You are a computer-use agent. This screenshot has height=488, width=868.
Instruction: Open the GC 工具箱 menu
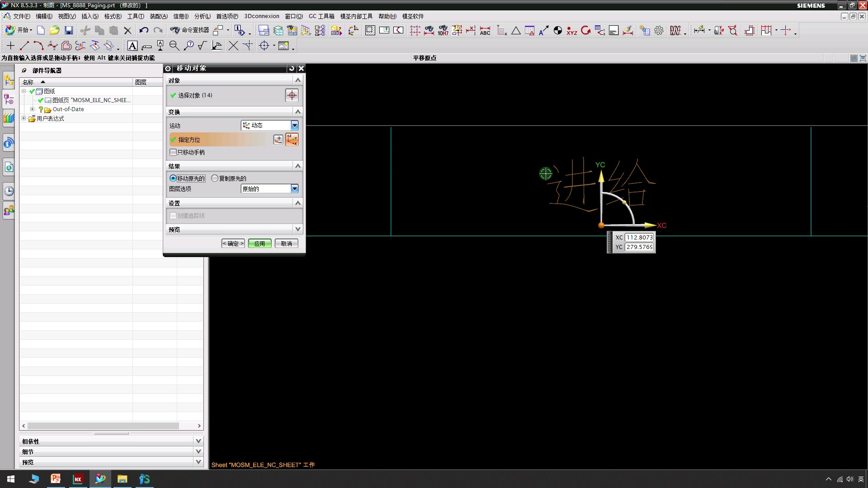[x=321, y=16]
